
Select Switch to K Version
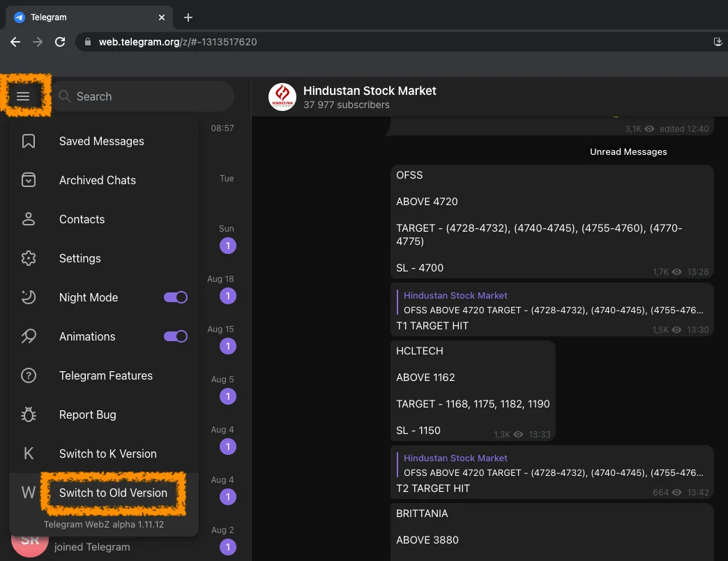[x=104, y=454]
